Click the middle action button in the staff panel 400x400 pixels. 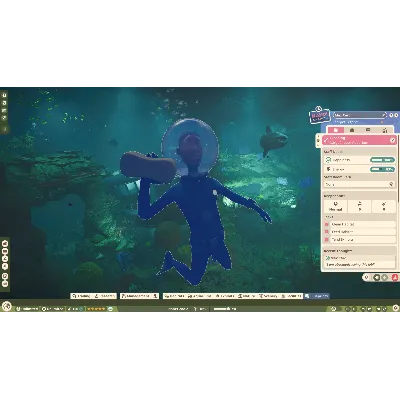point(360,206)
